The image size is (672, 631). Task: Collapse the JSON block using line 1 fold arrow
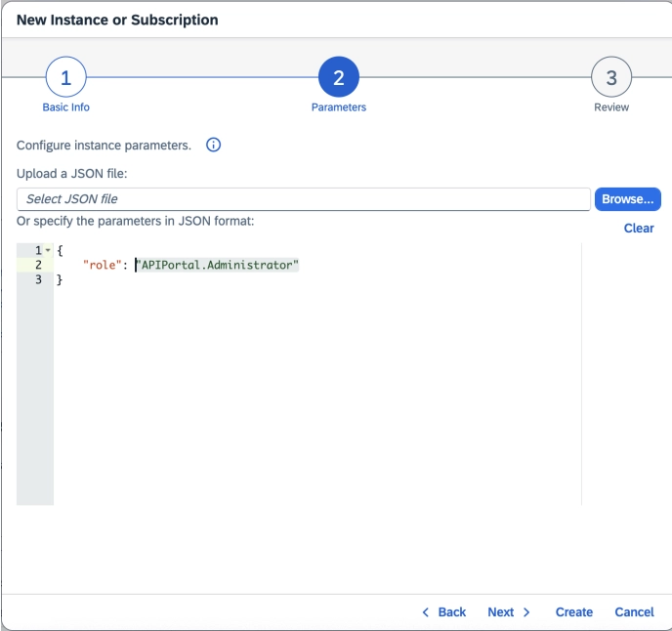pyautogui.click(x=49, y=251)
